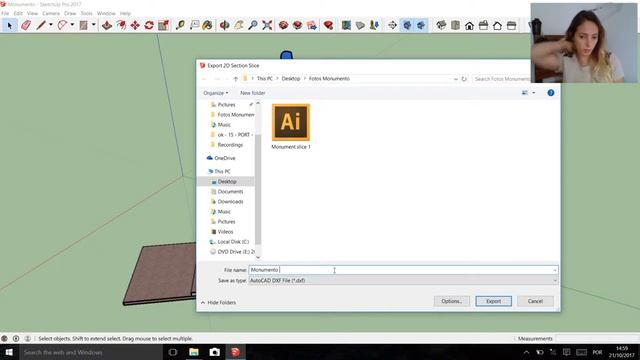640x360 pixels.
Task: Click the Send to LayOut icon
Action: click(x=312, y=26)
